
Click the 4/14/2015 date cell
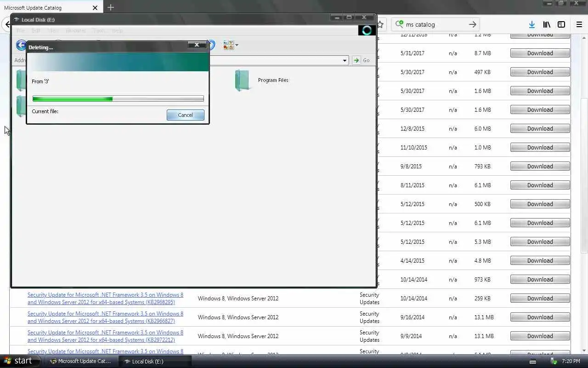pyautogui.click(x=412, y=261)
